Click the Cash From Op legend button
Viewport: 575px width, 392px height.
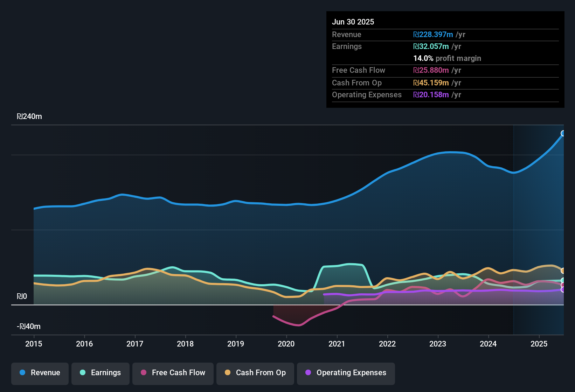point(255,373)
